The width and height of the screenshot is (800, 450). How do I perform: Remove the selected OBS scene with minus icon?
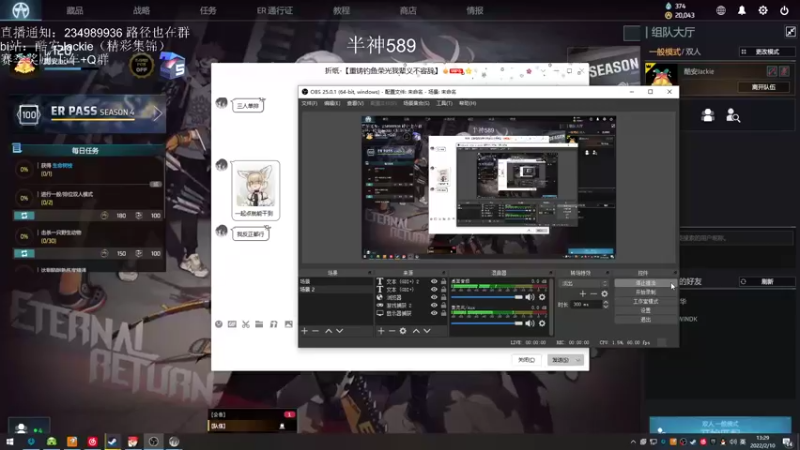315,331
